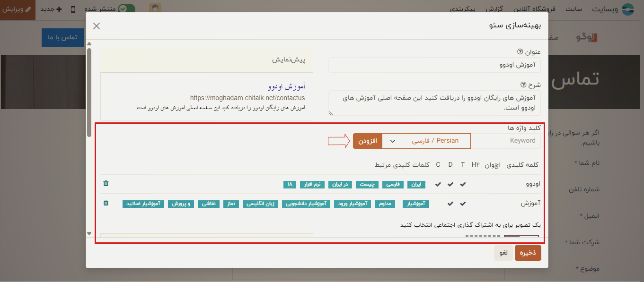The height and width of the screenshot is (282, 644).
Task: Open the سایت menu
Action: click(x=573, y=9)
